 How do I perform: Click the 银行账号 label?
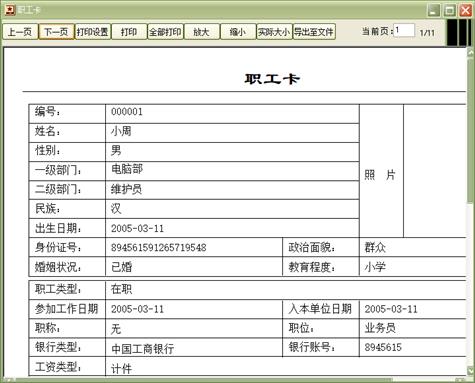312,347
